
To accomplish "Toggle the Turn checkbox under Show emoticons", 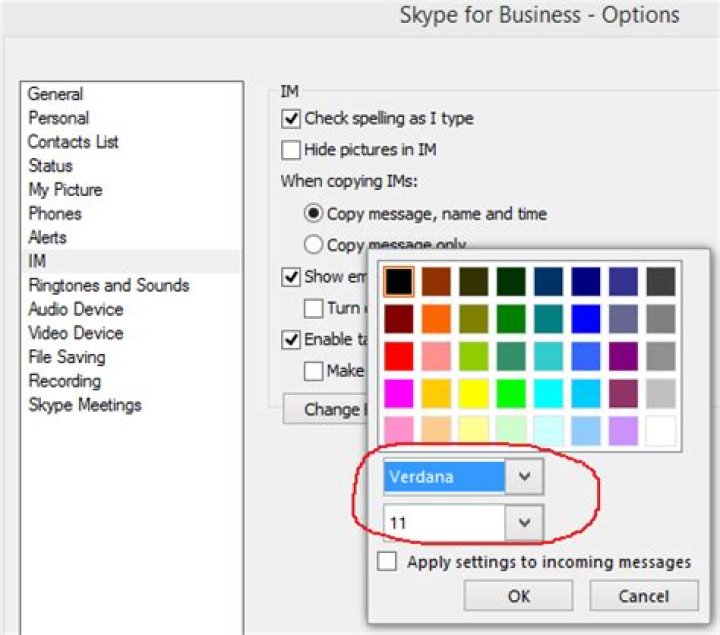I will 313,308.
